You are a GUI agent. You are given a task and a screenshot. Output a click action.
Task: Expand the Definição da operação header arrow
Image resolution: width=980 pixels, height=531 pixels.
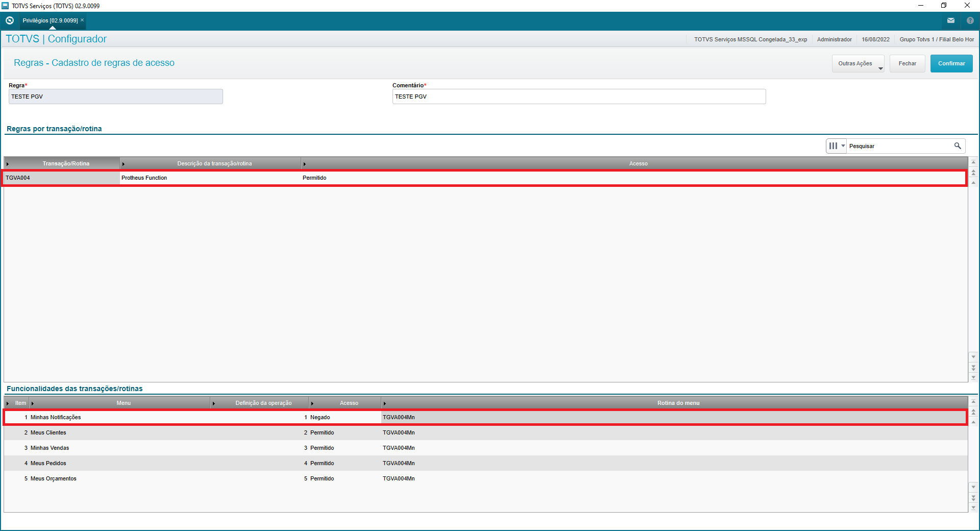214,403
